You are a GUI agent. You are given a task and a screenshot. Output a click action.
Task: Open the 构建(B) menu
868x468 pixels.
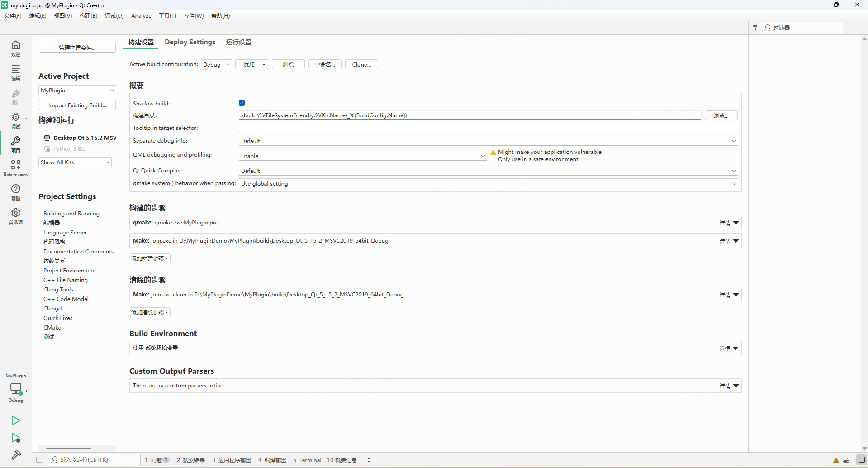88,16
